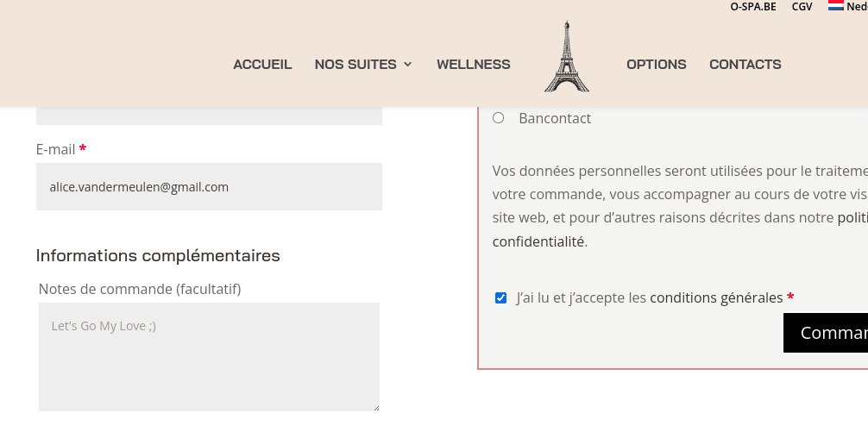Uncheck the conditions générales acceptance checkbox
This screenshot has height=438, width=868.
point(500,297)
